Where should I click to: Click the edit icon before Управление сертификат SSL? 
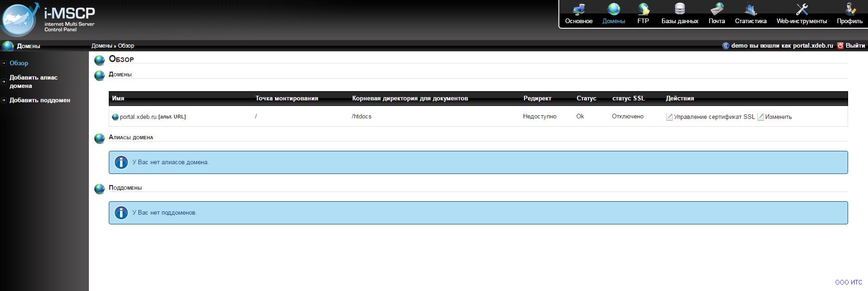click(x=669, y=117)
